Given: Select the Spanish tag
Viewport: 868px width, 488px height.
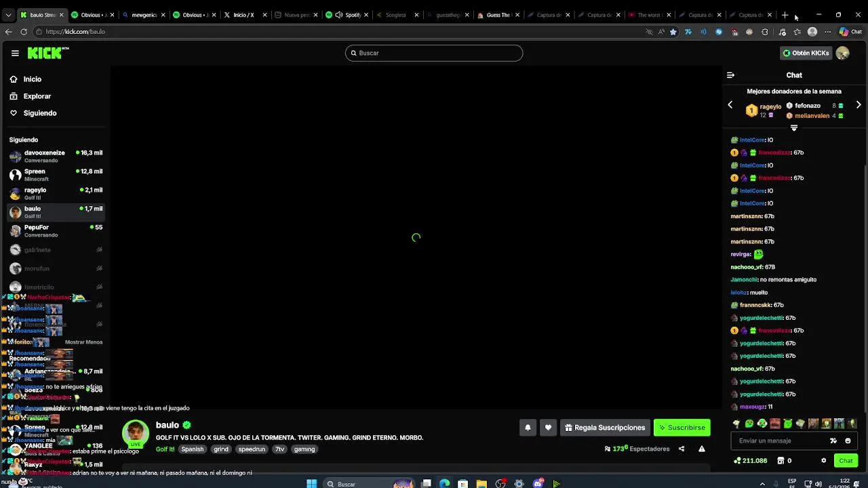Looking at the screenshot, I should point(192,449).
